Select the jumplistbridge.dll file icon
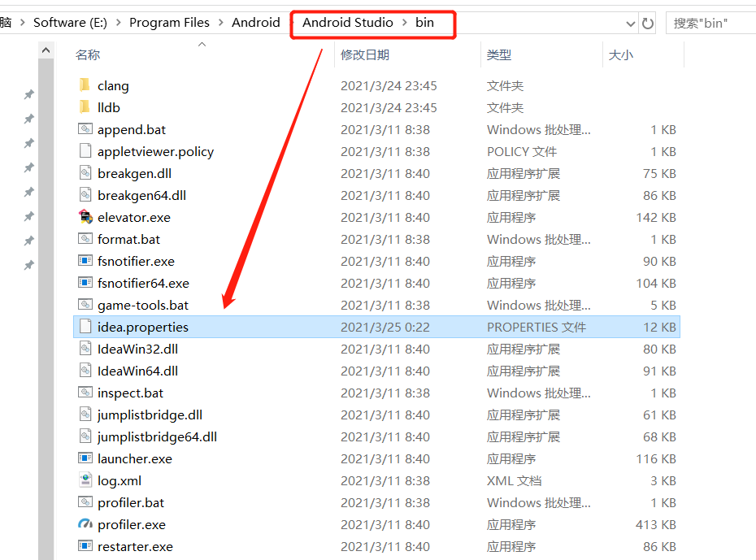Screen dimensions: 756x560 (85, 414)
